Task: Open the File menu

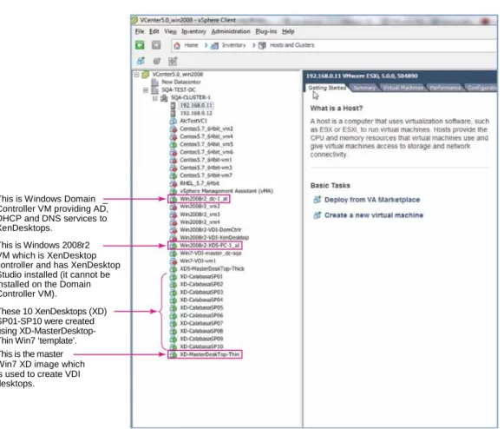Action: pos(140,31)
